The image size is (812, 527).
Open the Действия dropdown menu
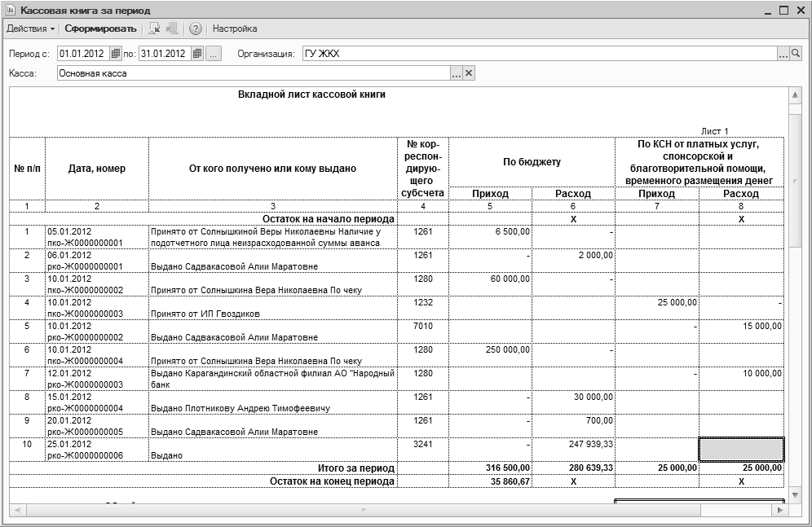pyautogui.click(x=30, y=29)
